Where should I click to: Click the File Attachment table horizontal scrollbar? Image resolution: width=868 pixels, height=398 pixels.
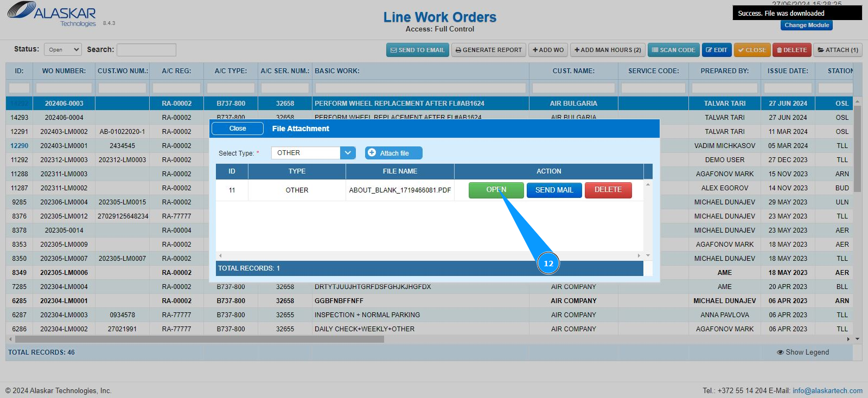pos(429,255)
